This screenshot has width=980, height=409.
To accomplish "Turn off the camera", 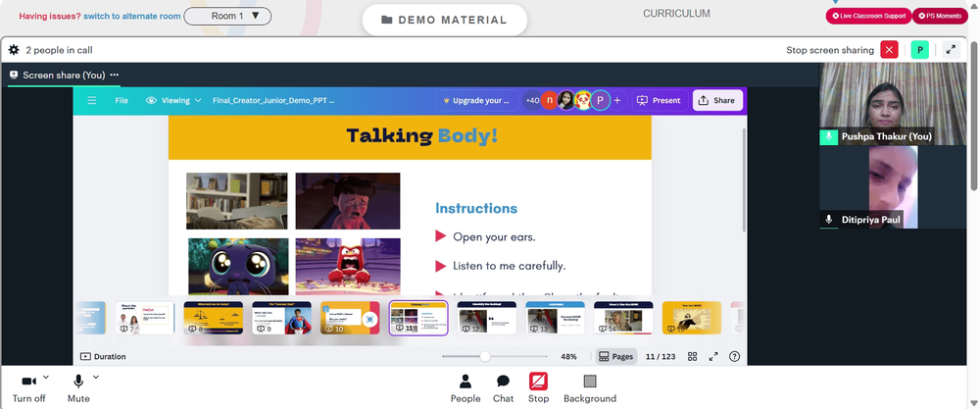I will click(x=28, y=387).
